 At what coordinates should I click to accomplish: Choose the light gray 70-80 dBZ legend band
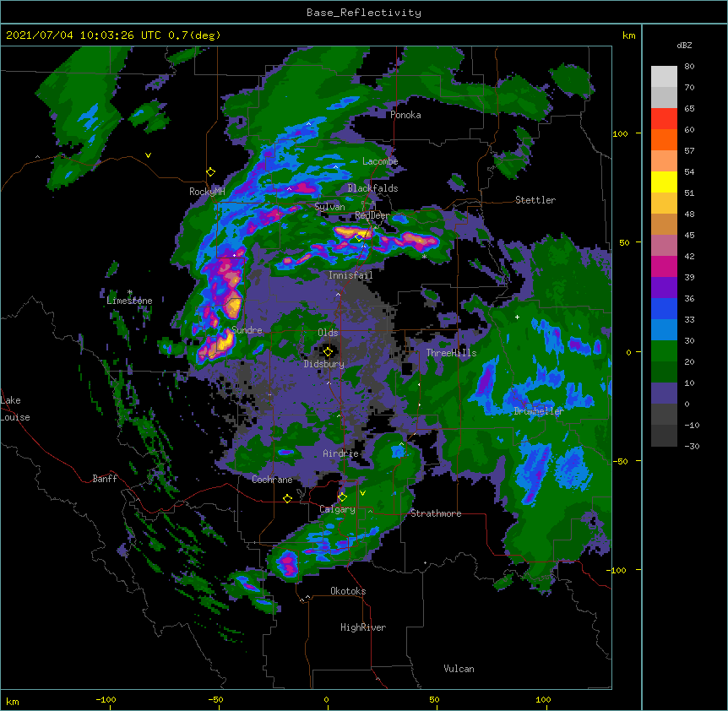664,77
